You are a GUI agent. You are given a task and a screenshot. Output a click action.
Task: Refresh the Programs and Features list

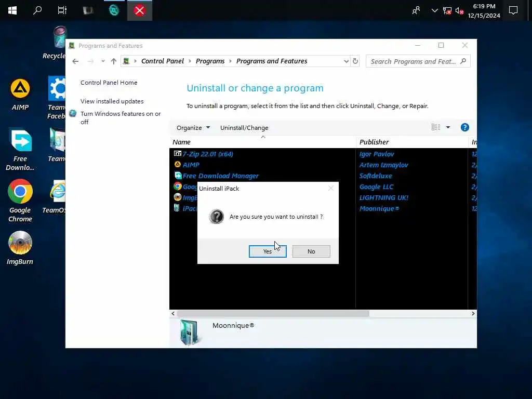point(355,61)
